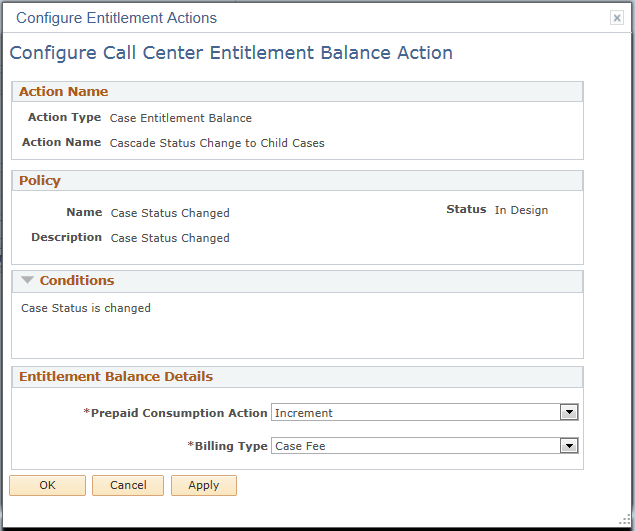Collapse the Conditions section triangle
This screenshot has height=531, width=635.
(27, 280)
